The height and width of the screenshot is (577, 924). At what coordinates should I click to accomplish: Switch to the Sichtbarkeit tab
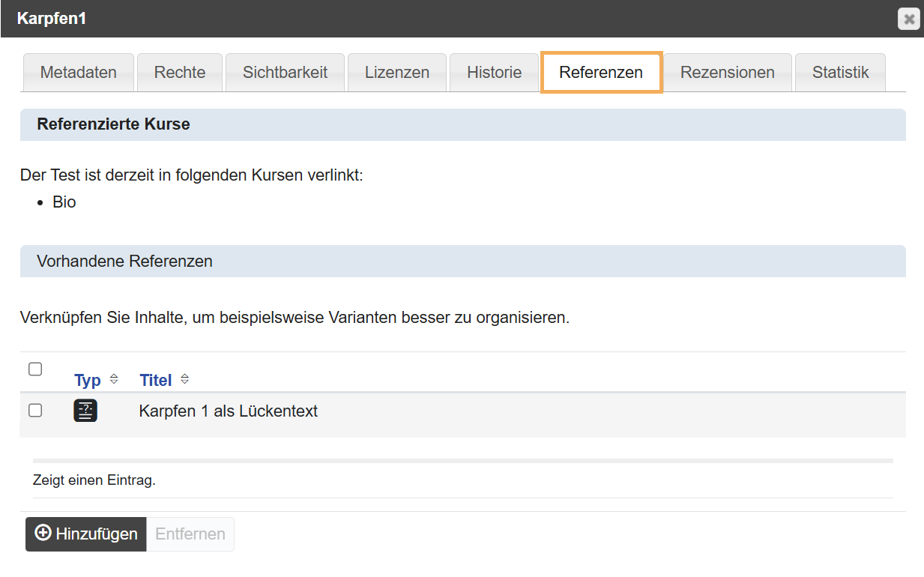[x=285, y=72]
